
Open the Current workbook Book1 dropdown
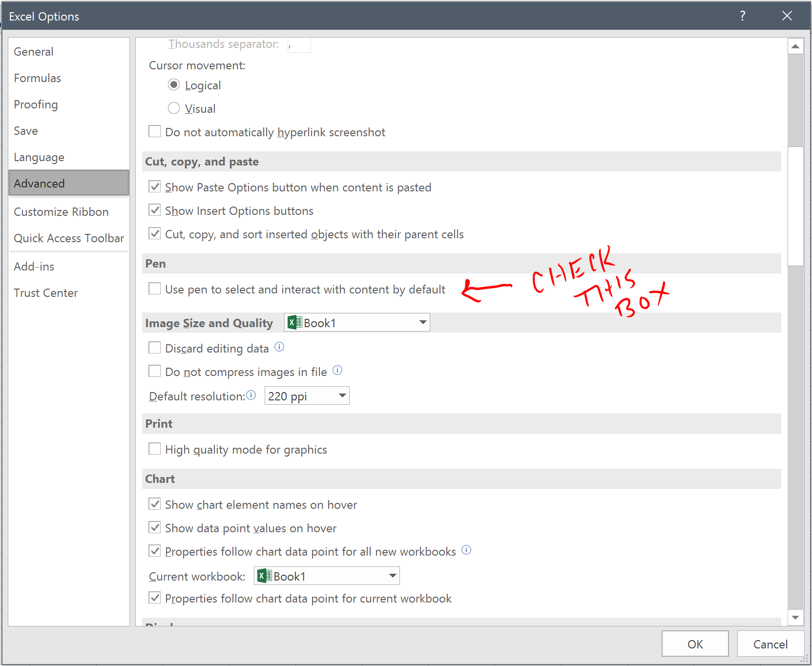327,576
